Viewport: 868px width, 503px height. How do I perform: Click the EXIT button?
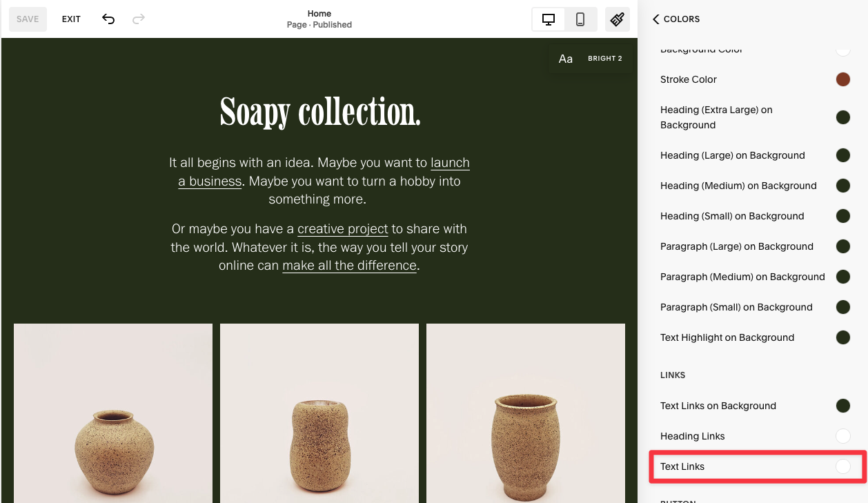point(70,19)
